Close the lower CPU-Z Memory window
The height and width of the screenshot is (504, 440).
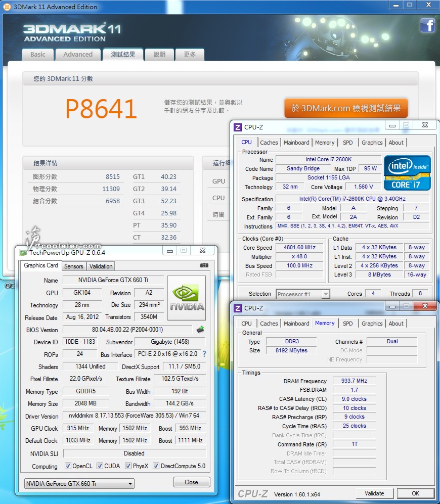[425, 306]
